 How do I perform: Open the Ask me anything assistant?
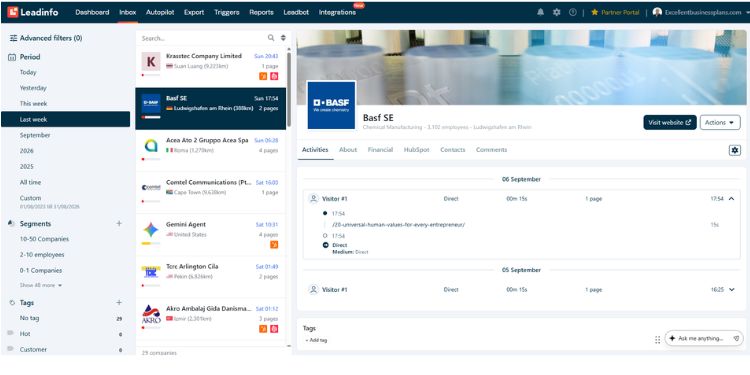click(704, 339)
